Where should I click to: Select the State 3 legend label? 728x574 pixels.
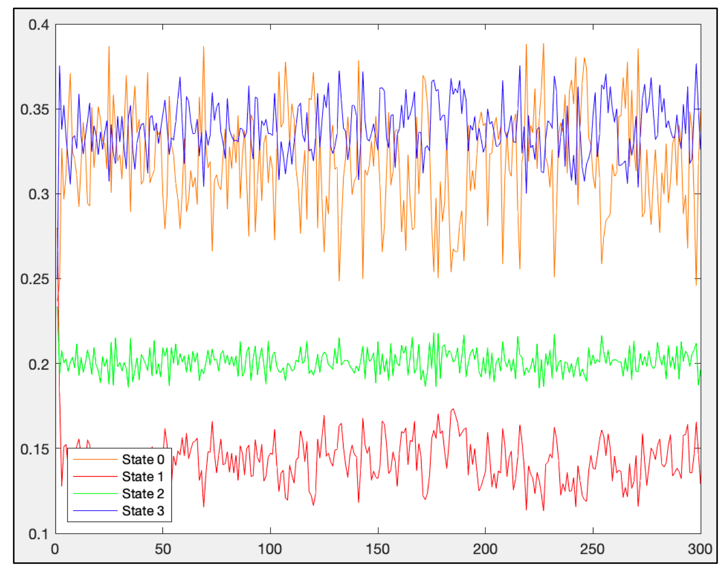143,511
